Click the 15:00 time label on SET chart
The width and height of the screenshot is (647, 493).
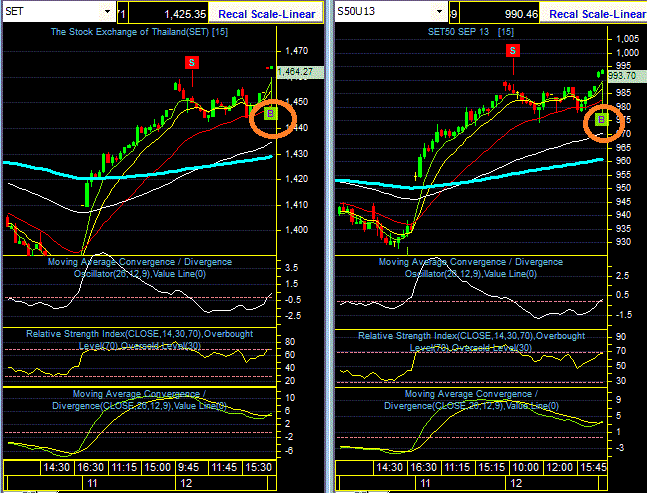(158, 467)
